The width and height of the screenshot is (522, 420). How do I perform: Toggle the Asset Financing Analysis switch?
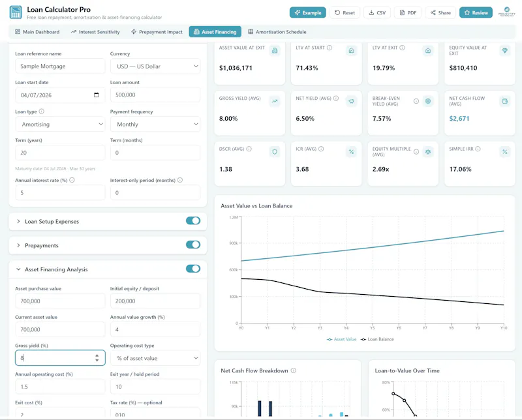pyautogui.click(x=193, y=269)
